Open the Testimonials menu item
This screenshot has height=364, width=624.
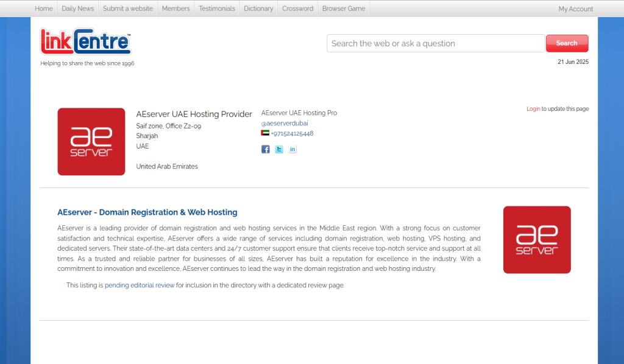pyautogui.click(x=217, y=9)
